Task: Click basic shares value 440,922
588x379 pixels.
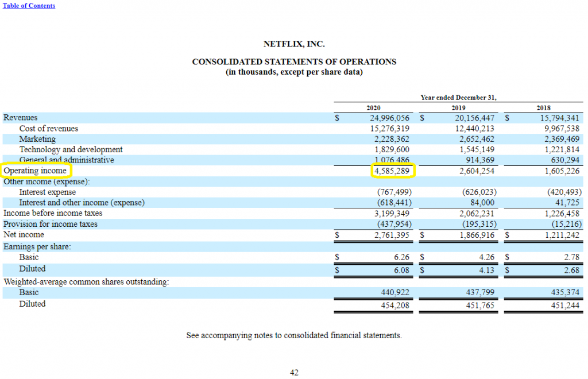Action: pos(395,292)
